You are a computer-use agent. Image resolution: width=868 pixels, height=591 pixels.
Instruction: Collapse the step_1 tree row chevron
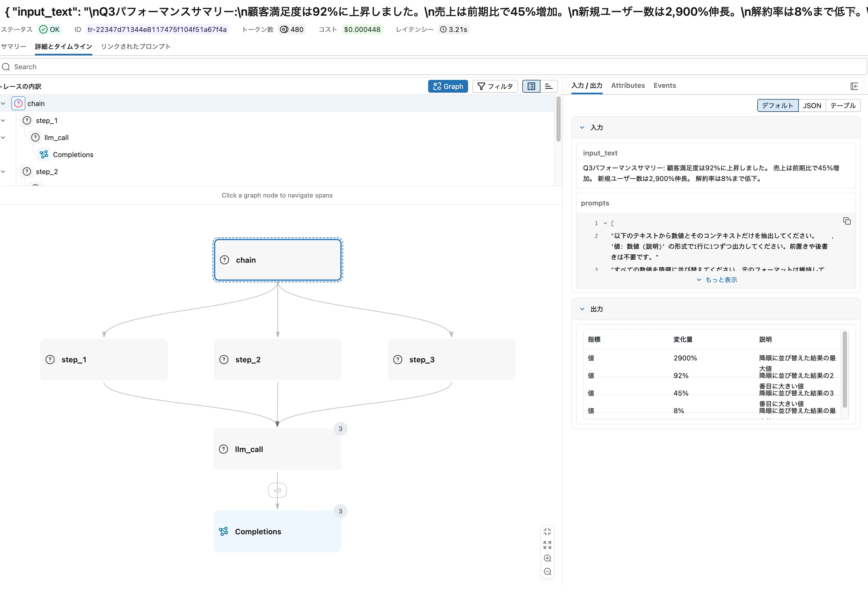coord(3,120)
